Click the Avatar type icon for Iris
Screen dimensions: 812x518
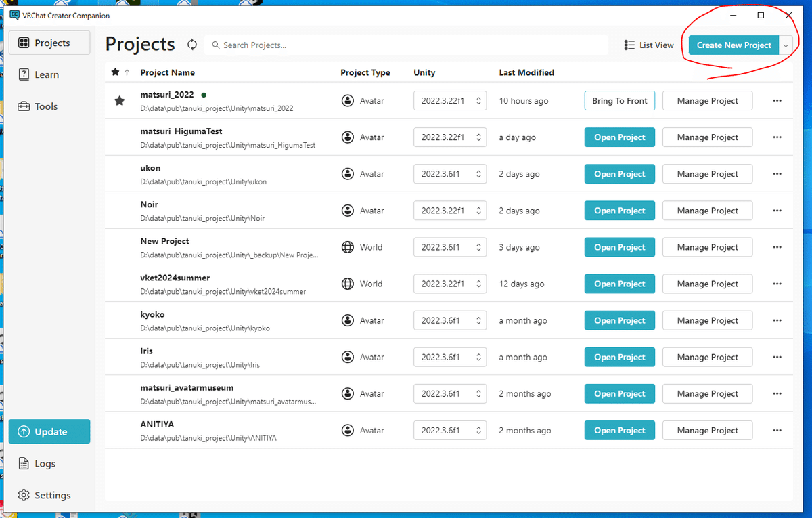[x=348, y=357]
